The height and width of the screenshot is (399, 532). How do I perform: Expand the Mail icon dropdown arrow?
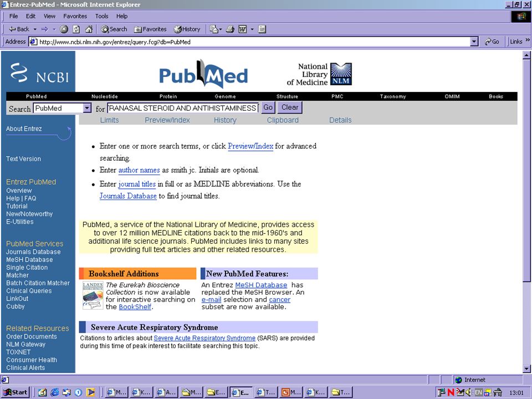coord(221,29)
